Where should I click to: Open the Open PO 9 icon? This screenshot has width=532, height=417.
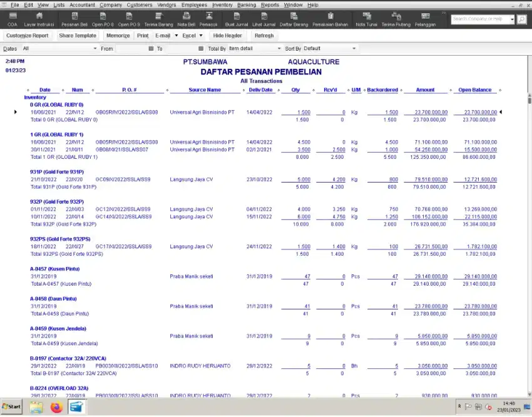tap(129, 19)
